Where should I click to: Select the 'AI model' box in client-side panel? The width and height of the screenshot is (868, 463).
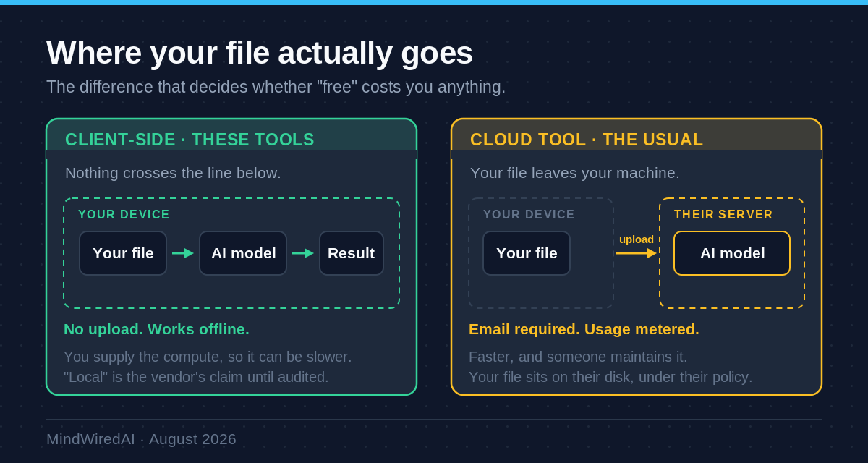point(243,253)
